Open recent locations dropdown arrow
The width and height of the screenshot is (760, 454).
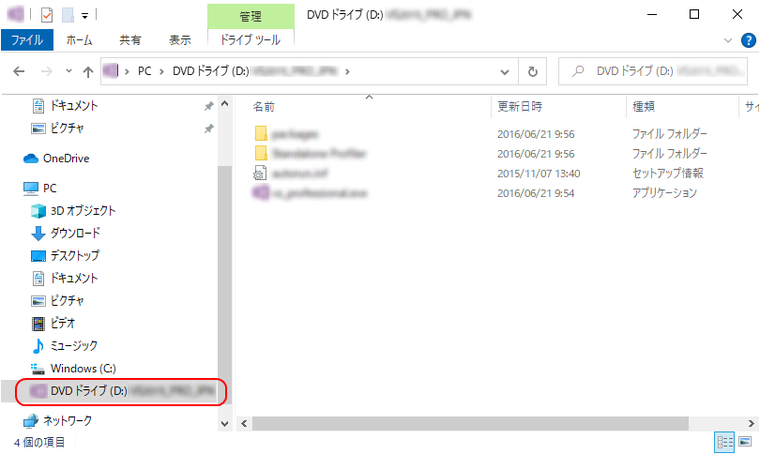tap(69, 71)
